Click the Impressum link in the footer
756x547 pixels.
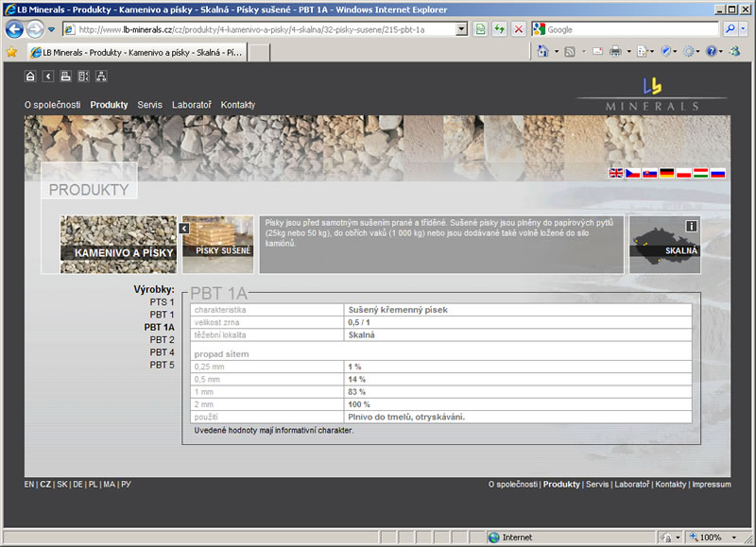(711, 484)
